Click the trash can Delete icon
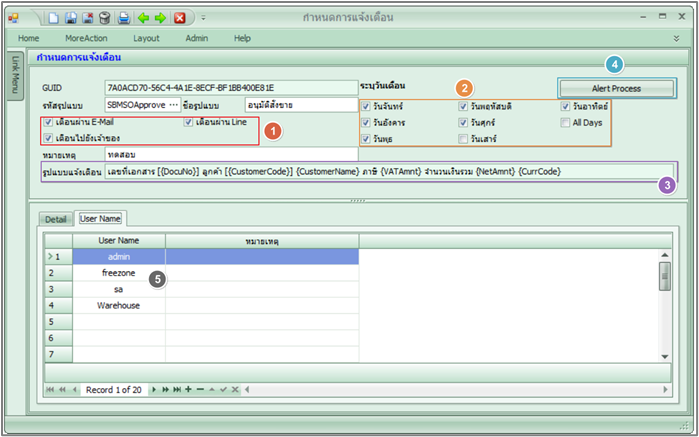This screenshot has width=699, height=437. pyautogui.click(x=103, y=18)
